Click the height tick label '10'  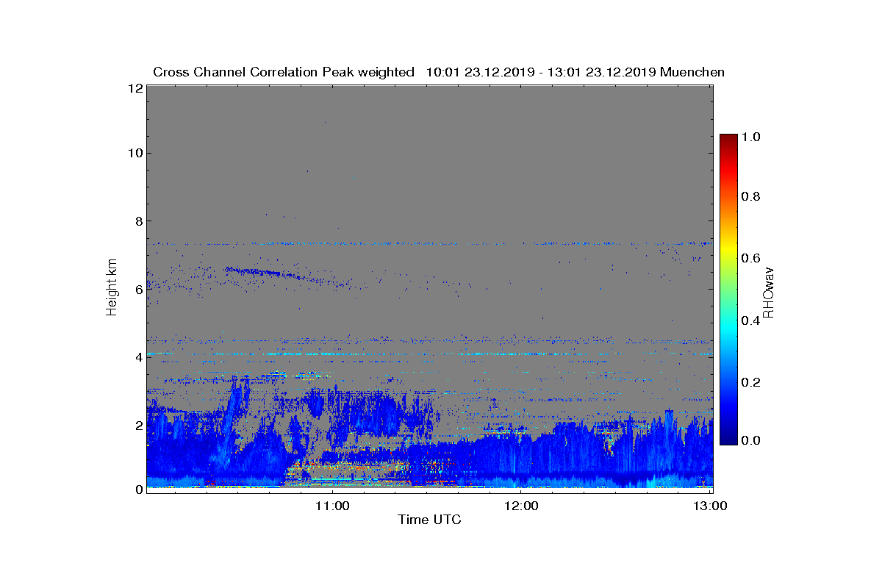134,153
